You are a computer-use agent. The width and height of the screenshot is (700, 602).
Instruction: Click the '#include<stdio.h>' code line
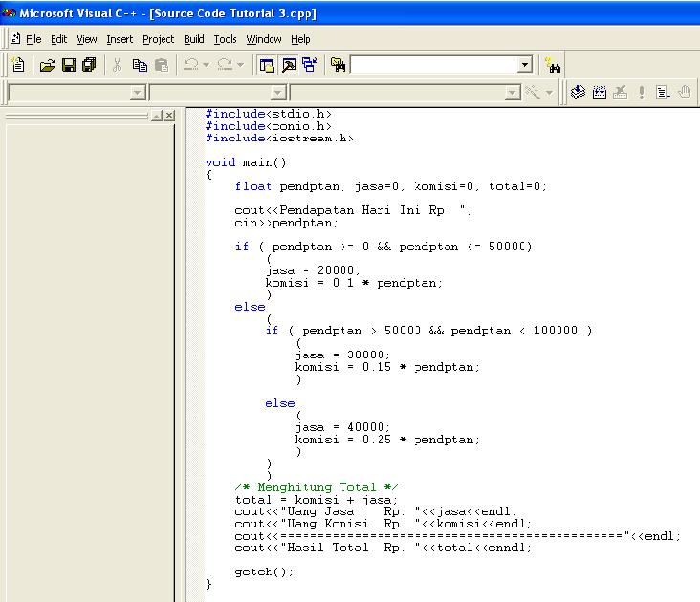click(268, 114)
